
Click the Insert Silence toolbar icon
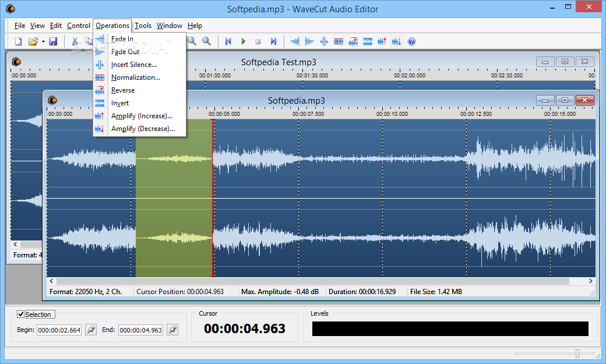coord(324,41)
